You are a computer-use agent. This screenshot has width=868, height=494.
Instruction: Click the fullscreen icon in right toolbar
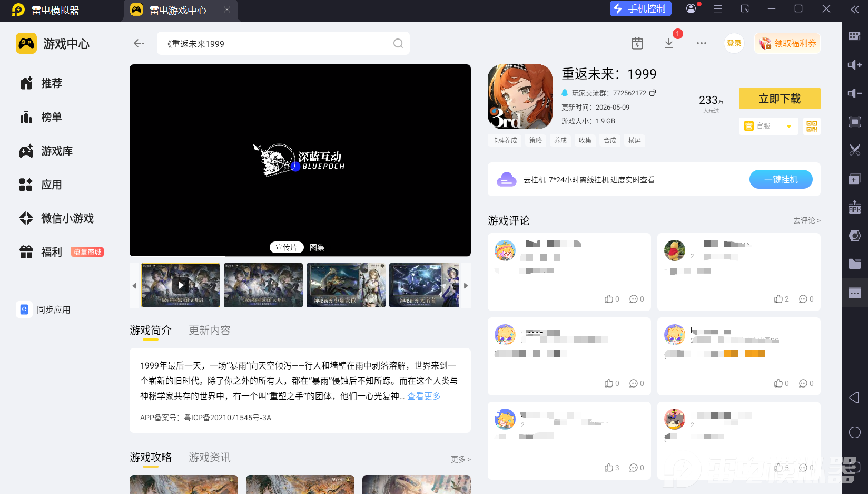coord(855,122)
